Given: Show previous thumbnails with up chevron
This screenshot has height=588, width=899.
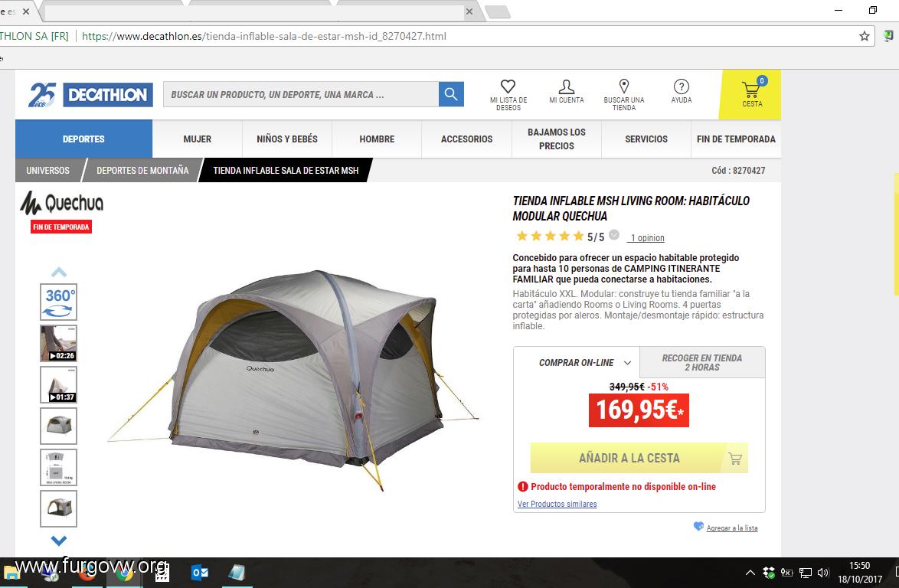Looking at the screenshot, I should pos(59,273).
